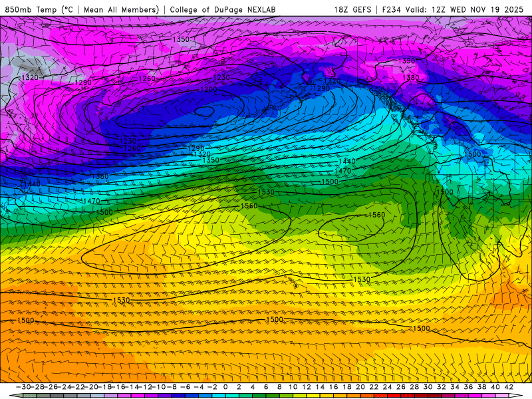Click the 4 degree label on the legend
Image resolution: width=532 pixels, height=399 pixels.
click(253, 387)
